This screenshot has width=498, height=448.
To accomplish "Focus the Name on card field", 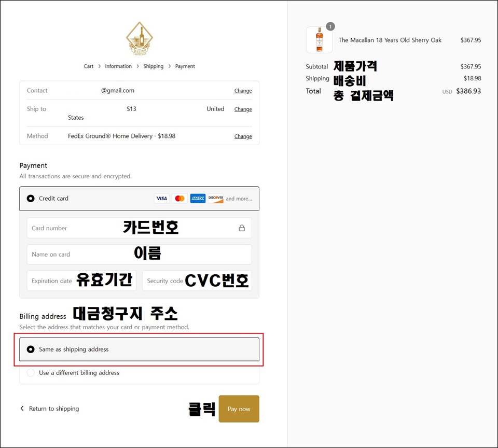I will (x=139, y=254).
